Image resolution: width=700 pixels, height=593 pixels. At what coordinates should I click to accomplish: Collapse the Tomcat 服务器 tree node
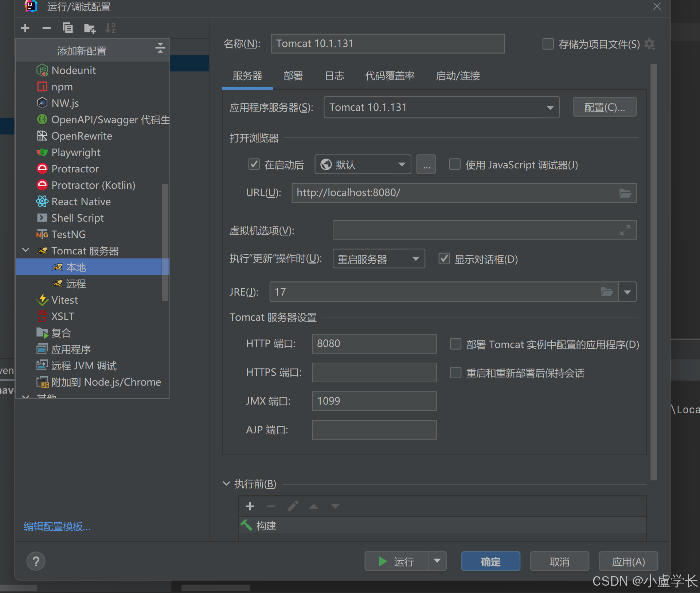tap(26, 250)
